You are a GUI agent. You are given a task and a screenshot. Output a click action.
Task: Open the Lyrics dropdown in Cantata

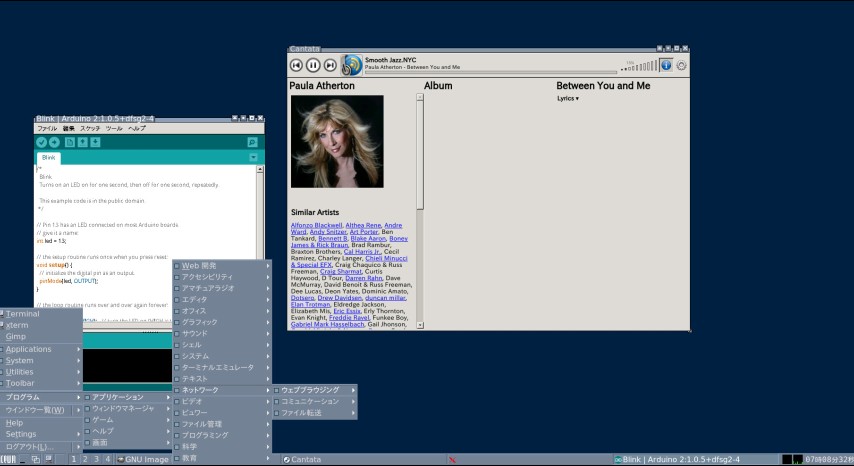click(x=568, y=99)
